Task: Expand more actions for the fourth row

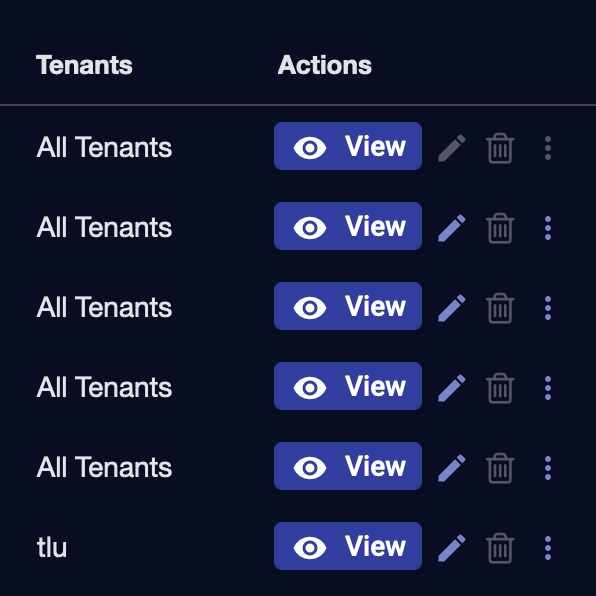Action: [548, 388]
